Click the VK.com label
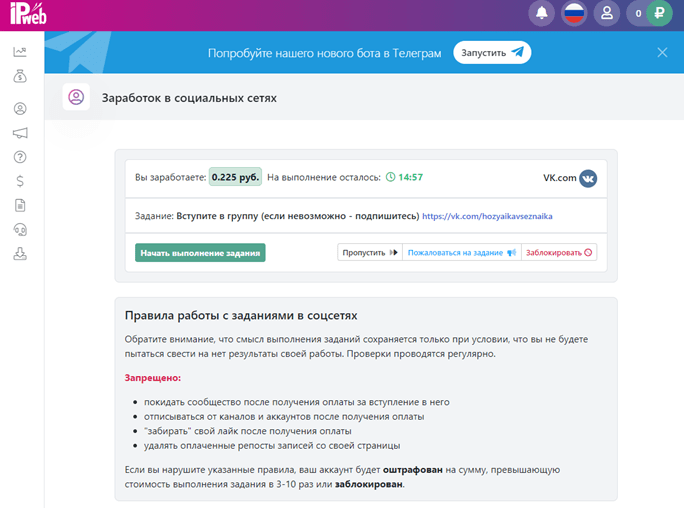Viewport: 684px width, 508px height. click(560, 178)
